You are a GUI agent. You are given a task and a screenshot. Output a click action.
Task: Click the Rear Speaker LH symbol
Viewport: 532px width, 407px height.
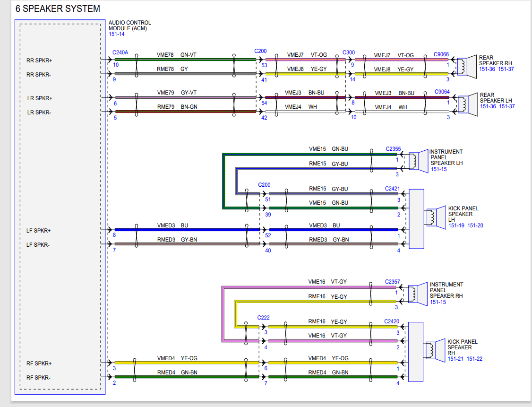coord(468,104)
